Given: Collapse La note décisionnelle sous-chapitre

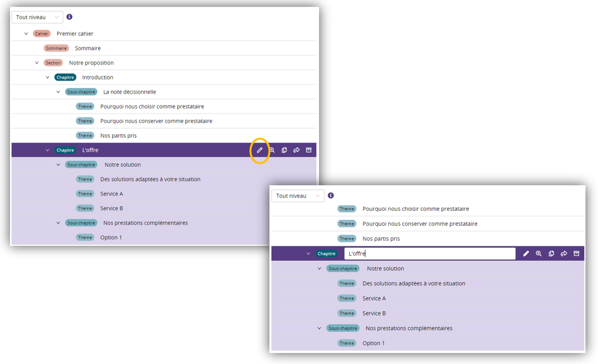Looking at the screenshot, I should point(58,92).
